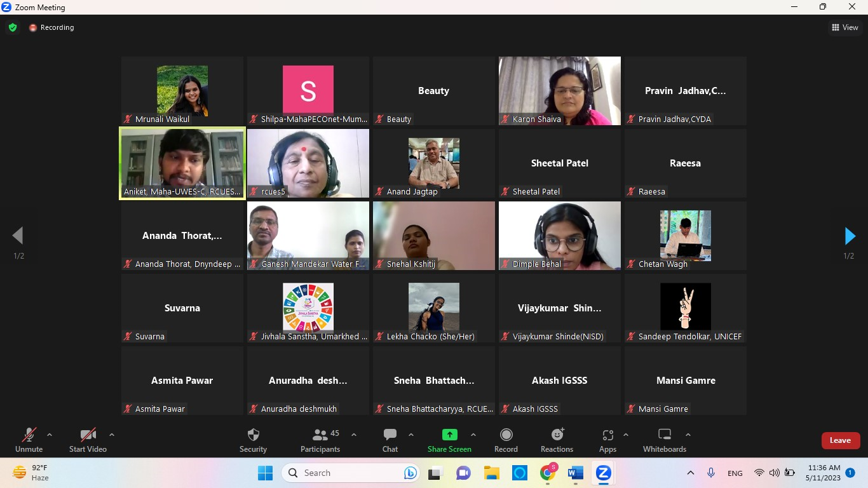The height and width of the screenshot is (488, 868).
Task: Toggle Start Video camera on
Action: pos(88,440)
